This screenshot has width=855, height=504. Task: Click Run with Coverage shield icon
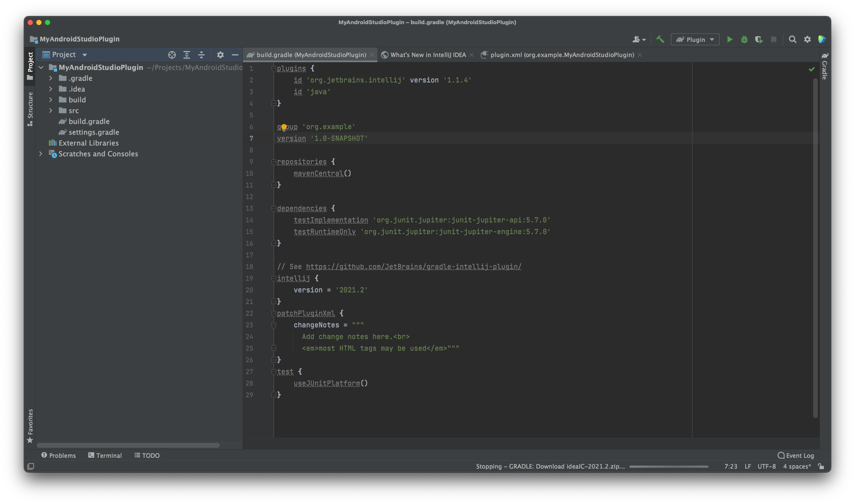tap(759, 39)
